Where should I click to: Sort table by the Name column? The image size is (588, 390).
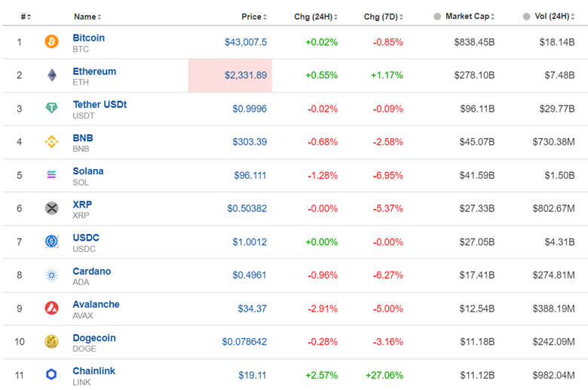coord(87,17)
